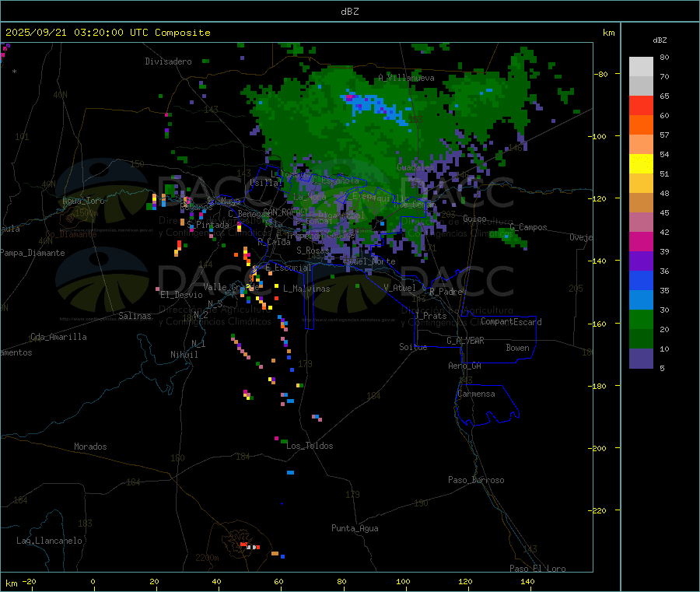The image size is (700, 592).
Task: Click the El_Desvio location label
Action: pos(181,295)
